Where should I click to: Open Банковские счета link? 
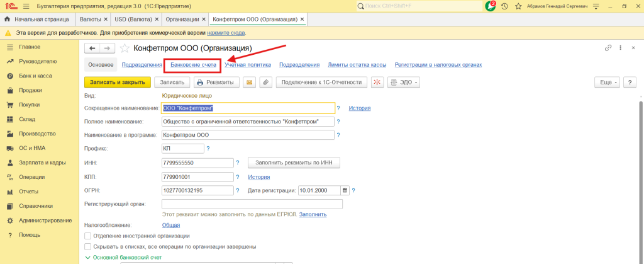click(193, 65)
